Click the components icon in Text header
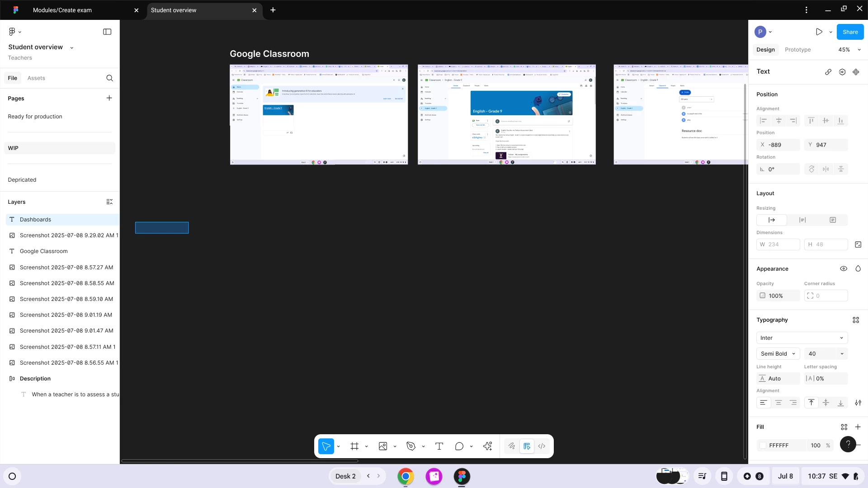This screenshot has height=488, width=868. coord(856,72)
